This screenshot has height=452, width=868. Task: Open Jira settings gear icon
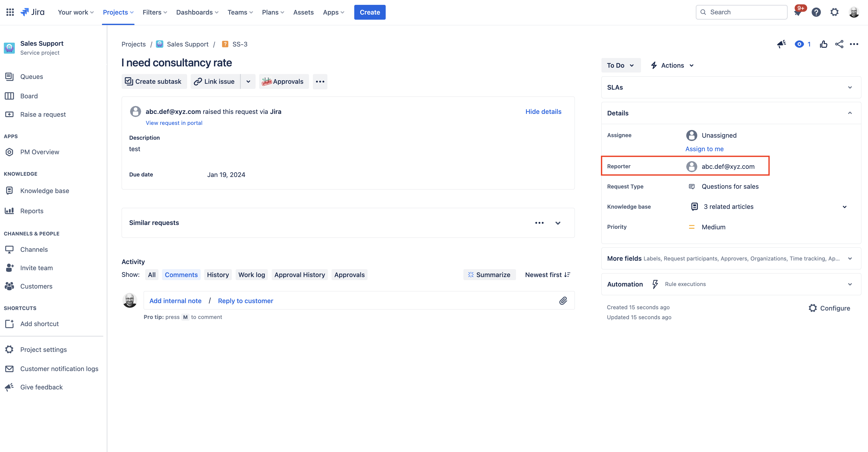click(834, 12)
